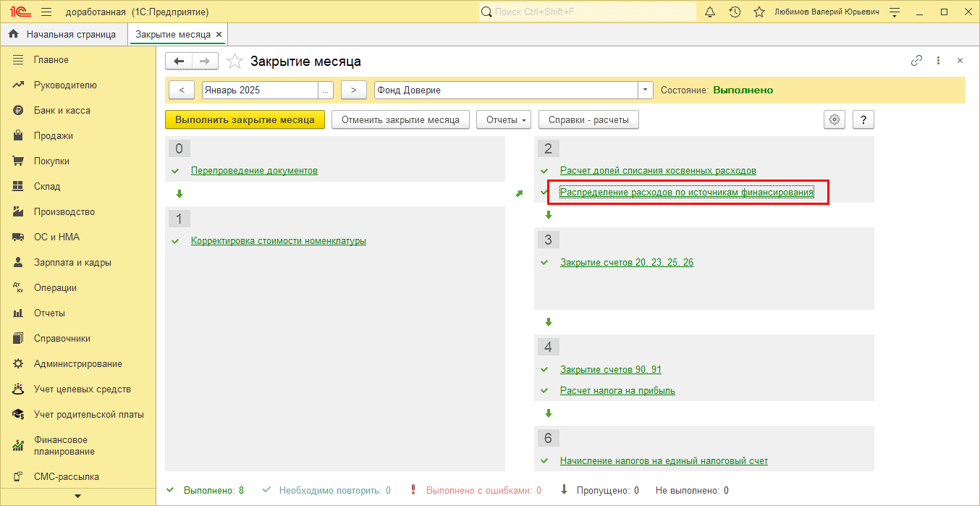Open the Зарплата и кадры section
This screenshot has width=980, height=506.
coord(72,263)
